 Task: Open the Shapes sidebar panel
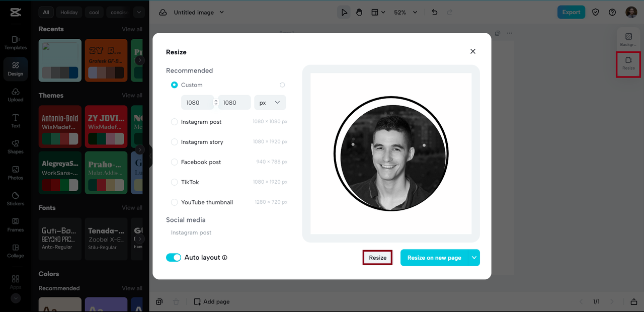tap(15, 147)
